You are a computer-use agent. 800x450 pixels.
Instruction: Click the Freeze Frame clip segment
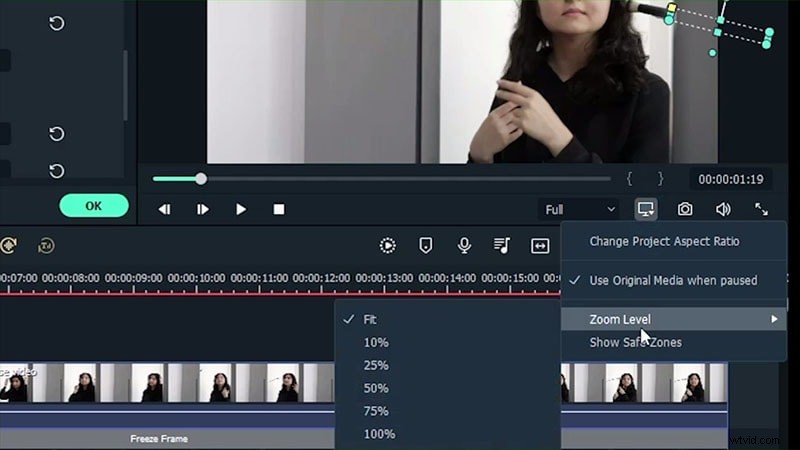159,438
